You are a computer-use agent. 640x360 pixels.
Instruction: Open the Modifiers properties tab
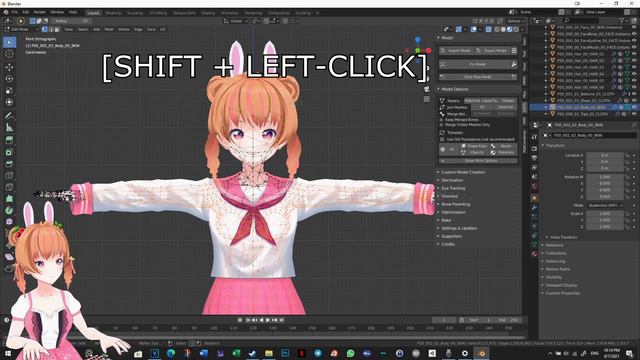pyautogui.click(x=534, y=208)
